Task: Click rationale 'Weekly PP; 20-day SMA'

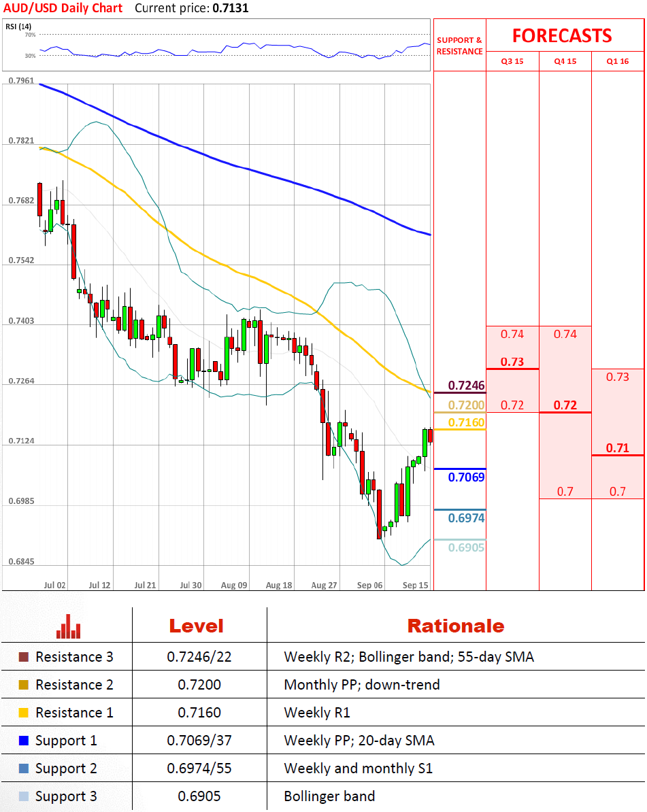Action: pyautogui.click(x=359, y=741)
